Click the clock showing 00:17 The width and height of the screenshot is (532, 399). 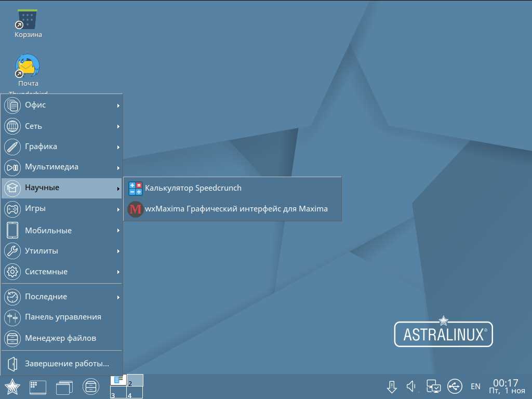coord(506,386)
